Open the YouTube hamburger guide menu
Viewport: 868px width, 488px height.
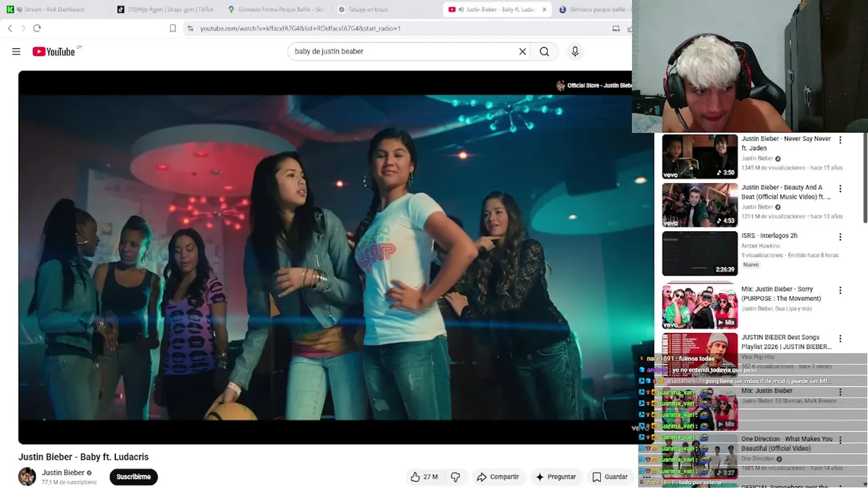coord(16,52)
